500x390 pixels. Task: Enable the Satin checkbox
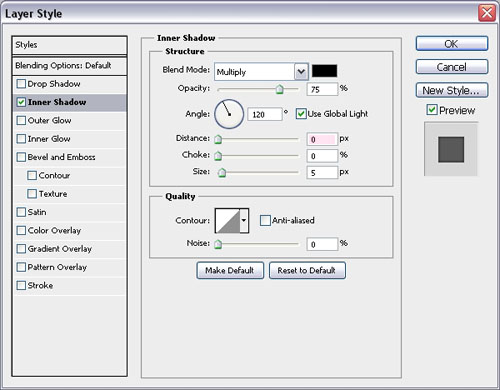pyautogui.click(x=21, y=212)
